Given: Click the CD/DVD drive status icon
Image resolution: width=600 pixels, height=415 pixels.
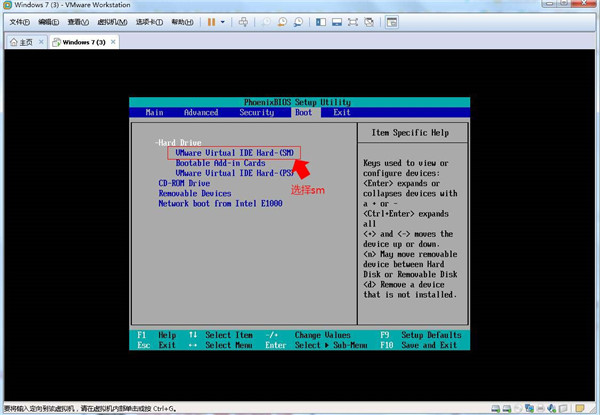Looking at the screenshot, I should click(518, 408).
